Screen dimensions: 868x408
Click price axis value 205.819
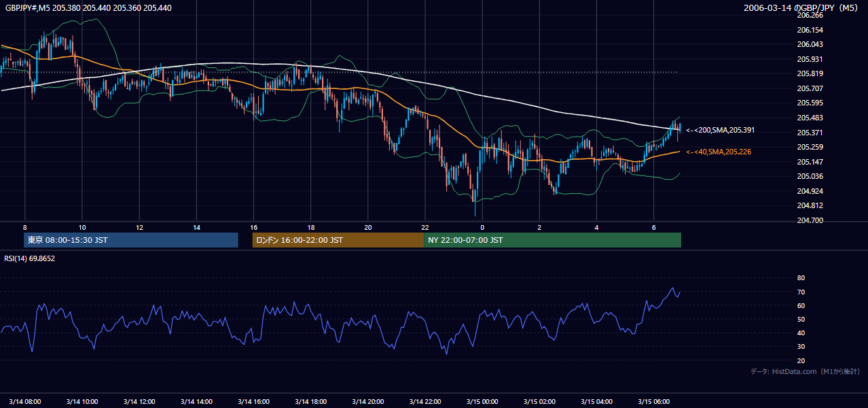click(810, 74)
